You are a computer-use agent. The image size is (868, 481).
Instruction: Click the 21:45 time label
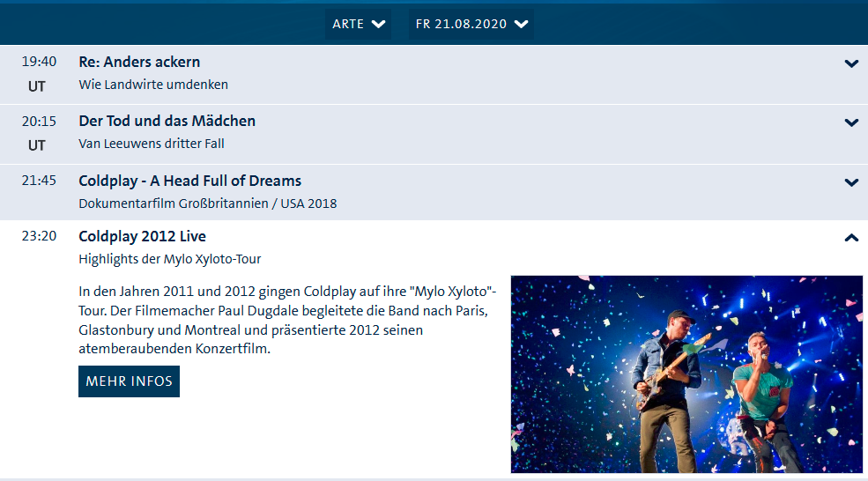point(39,180)
